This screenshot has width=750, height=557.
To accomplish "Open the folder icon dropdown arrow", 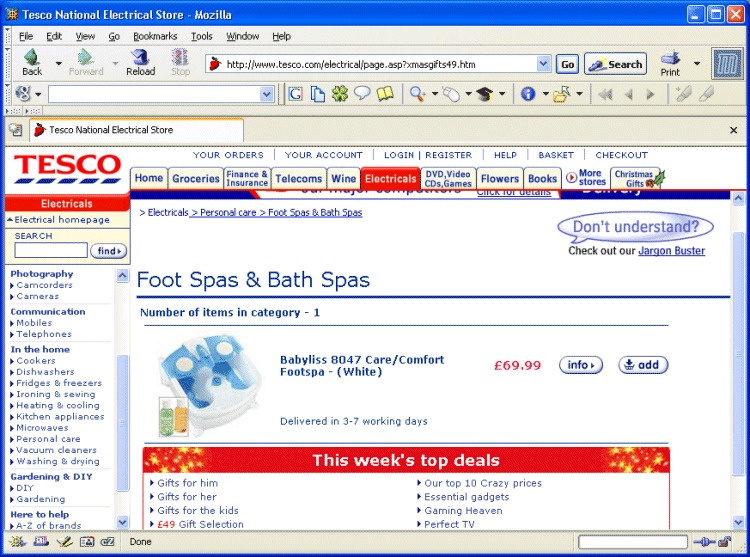I will [579, 94].
